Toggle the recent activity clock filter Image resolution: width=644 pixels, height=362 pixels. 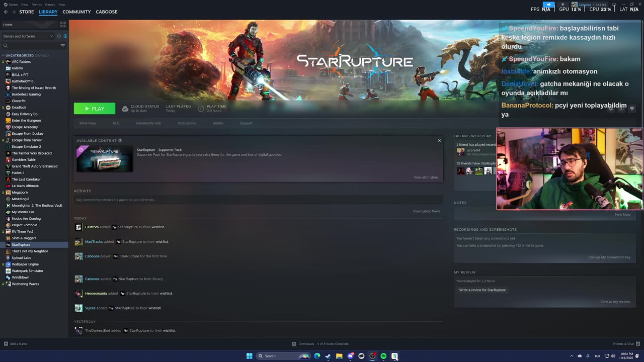(58, 36)
